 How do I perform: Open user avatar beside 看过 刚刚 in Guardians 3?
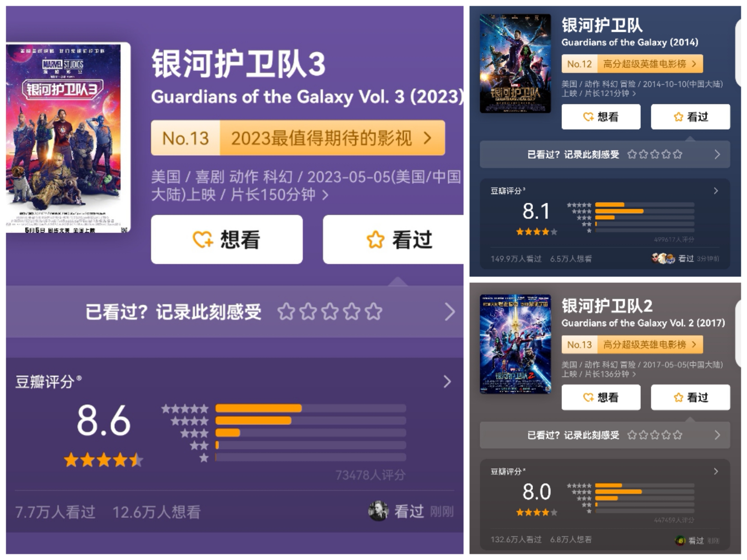(x=378, y=511)
